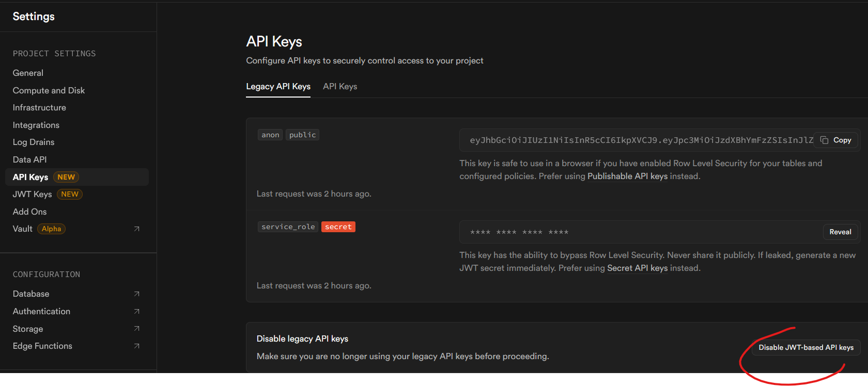Open Data API settings
The height and width of the screenshot is (387, 868).
point(29,159)
